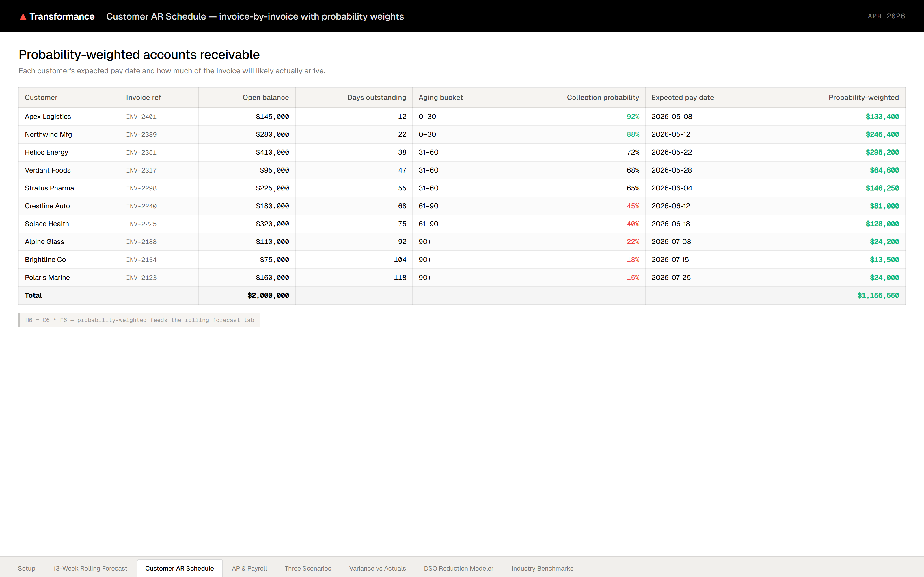Click the H6 formula note below the table
Image resolution: width=924 pixels, height=577 pixels.
coord(139,320)
